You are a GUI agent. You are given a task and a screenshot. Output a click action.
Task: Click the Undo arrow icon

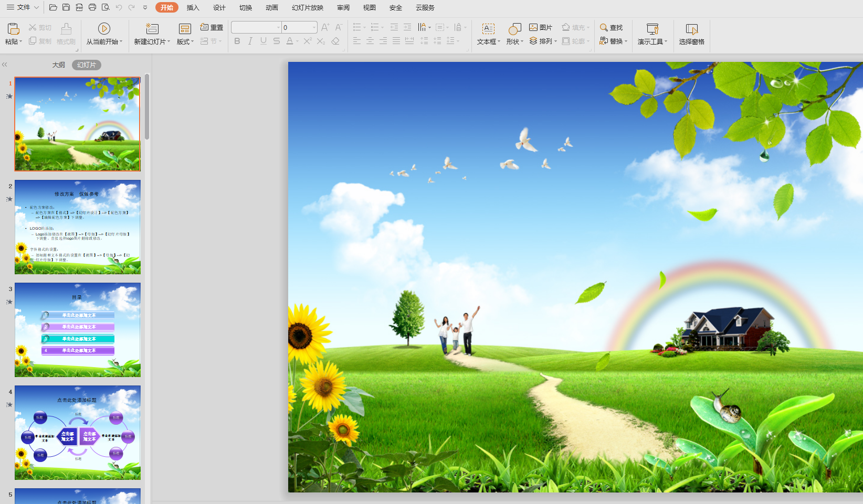click(119, 7)
